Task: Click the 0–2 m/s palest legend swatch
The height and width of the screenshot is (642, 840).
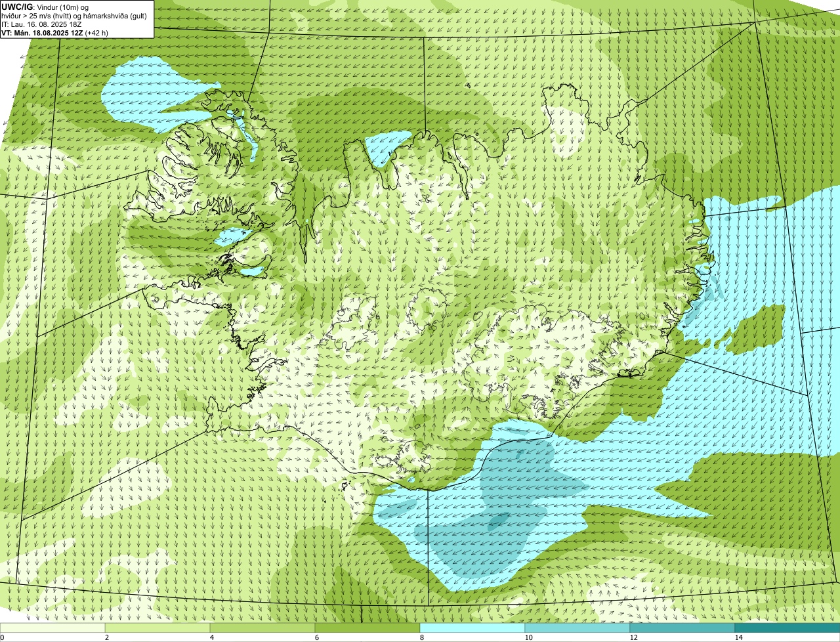Action: (x=52, y=628)
